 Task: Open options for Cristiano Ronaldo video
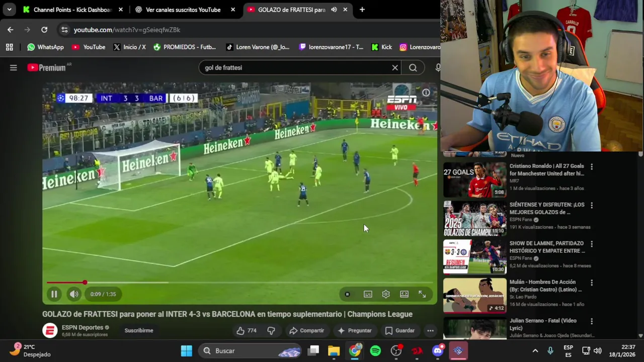(592, 166)
